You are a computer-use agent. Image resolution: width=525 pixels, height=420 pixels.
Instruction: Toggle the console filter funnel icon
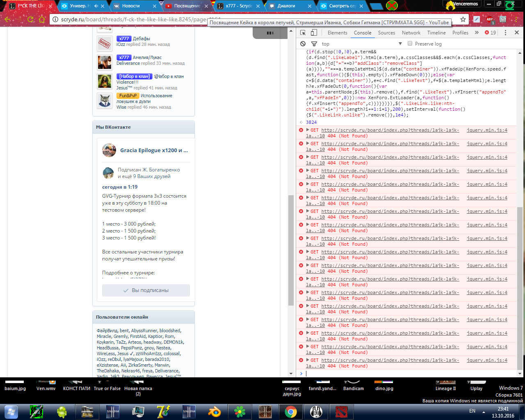314,44
